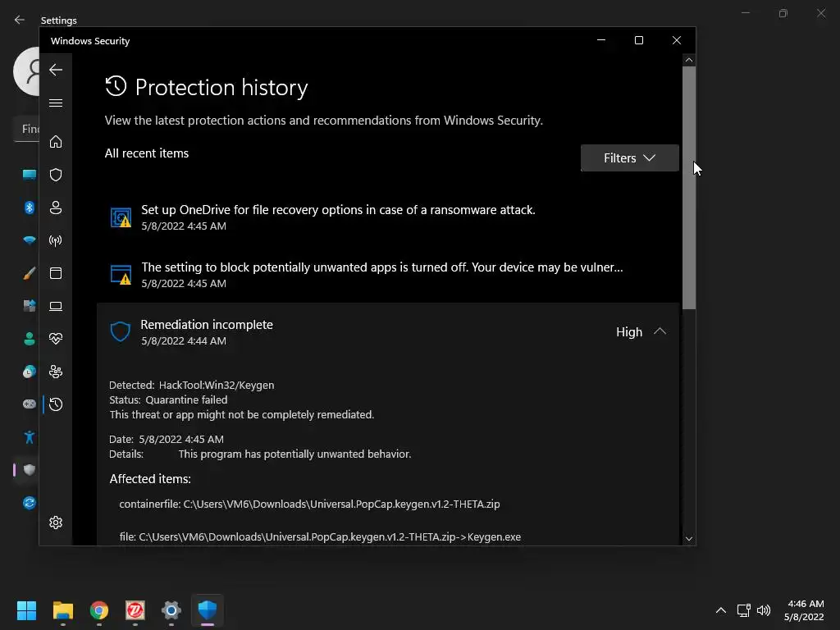Open Firewall & network protection icon
Viewport: 840px width, 630px height.
point(56,240)
